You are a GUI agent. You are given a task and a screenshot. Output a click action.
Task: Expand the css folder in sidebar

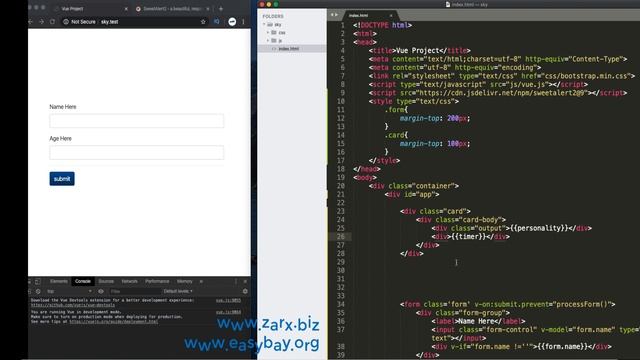coord(268,33)
